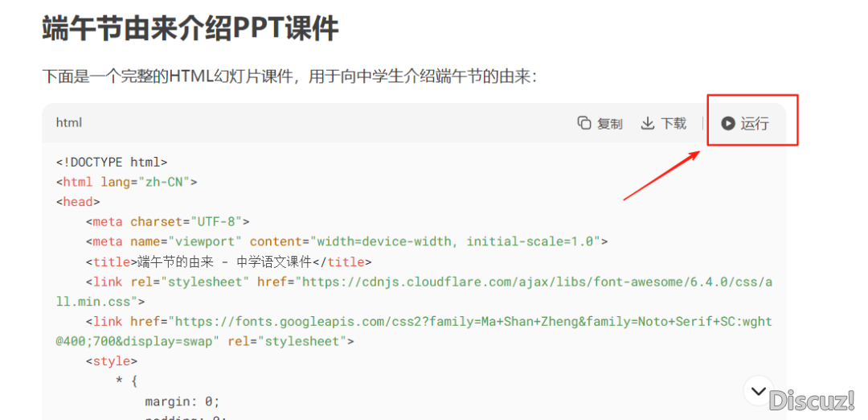
Task: Click the title tag 端午节的由来 line
Action: pyautogui.click(x=227, y=261)
